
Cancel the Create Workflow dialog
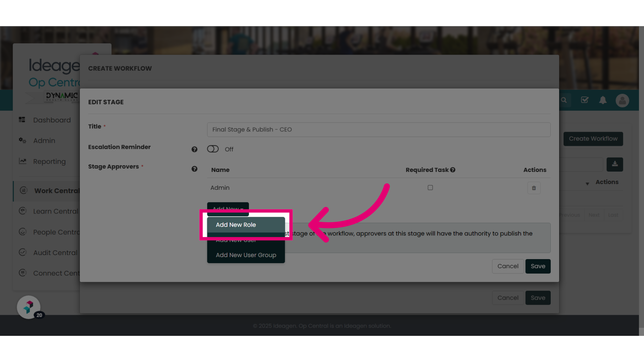click(508, 298)
